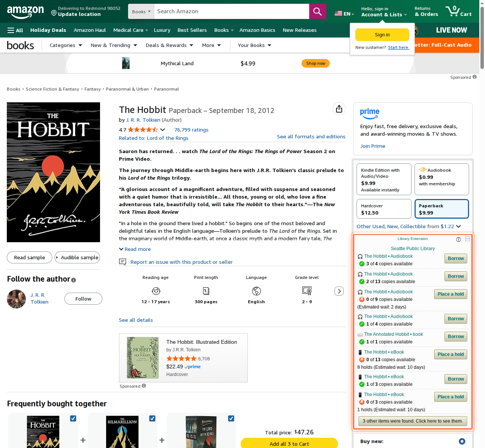
Task: Click the share icon next to the title
Action: [x=339, y=109]
